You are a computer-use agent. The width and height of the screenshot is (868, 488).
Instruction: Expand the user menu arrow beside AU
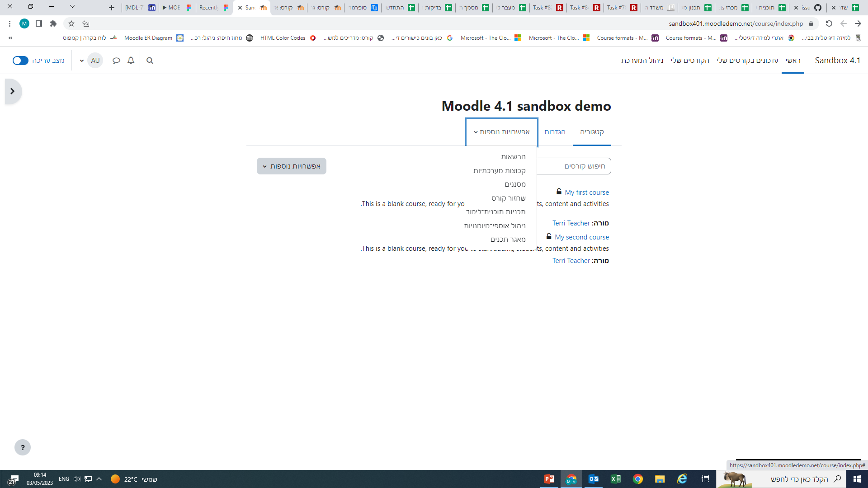(81, 61)
